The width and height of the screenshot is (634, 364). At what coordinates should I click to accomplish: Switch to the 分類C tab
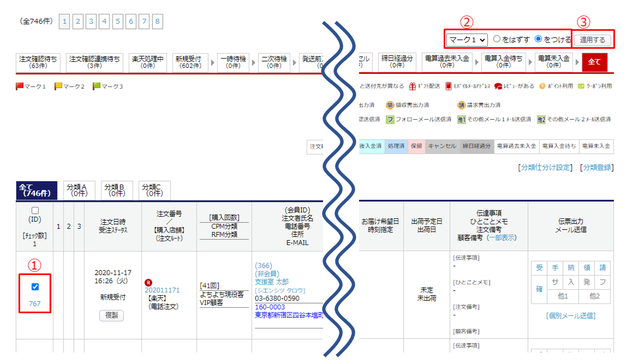(x=154, y=190)
